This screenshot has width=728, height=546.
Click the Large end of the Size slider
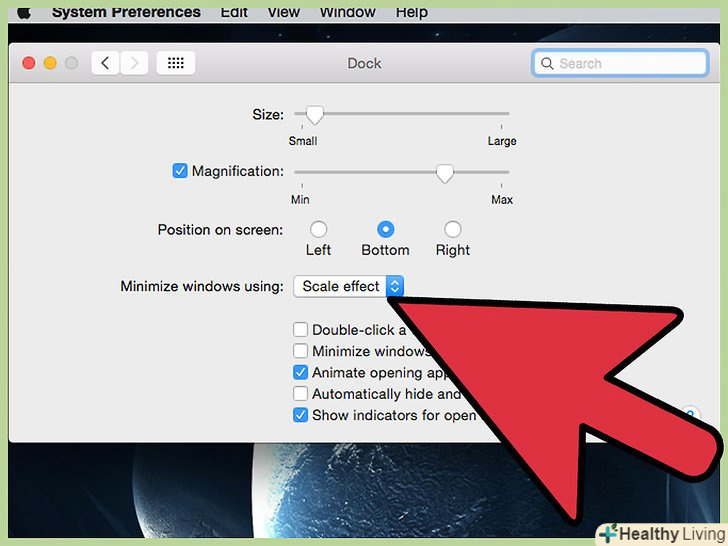(501, 141)
